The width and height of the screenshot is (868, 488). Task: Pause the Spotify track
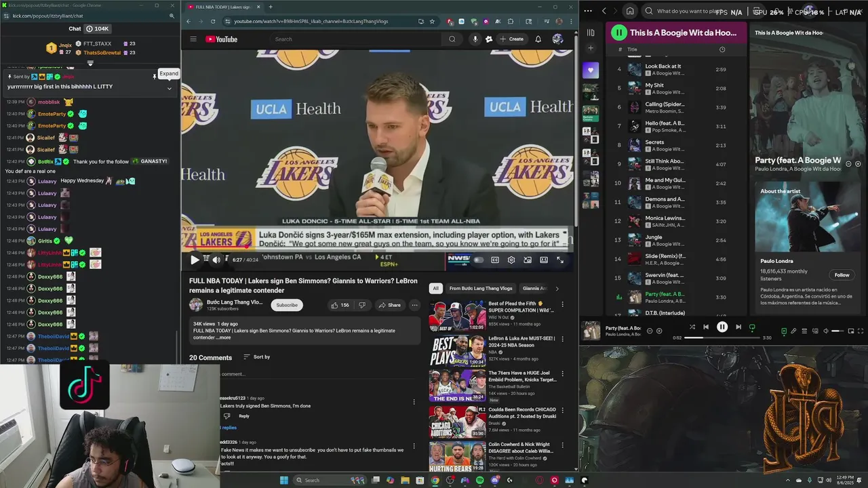tap(722, 327)
